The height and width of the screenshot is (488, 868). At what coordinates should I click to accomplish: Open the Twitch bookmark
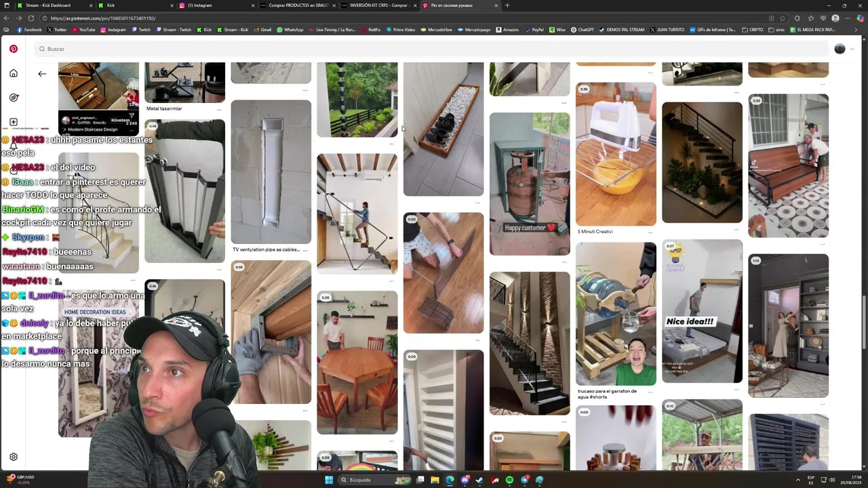click(x=141, y=30)
